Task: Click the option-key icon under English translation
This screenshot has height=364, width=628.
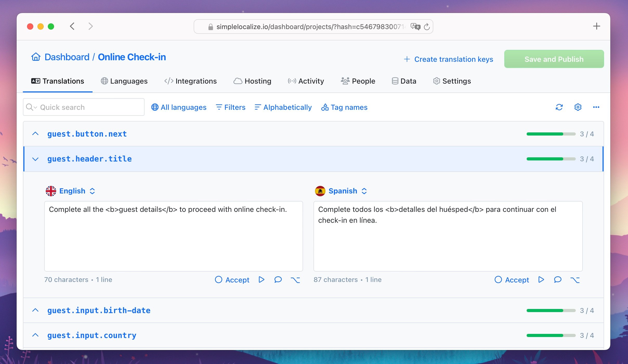Action: click(295, 280)
